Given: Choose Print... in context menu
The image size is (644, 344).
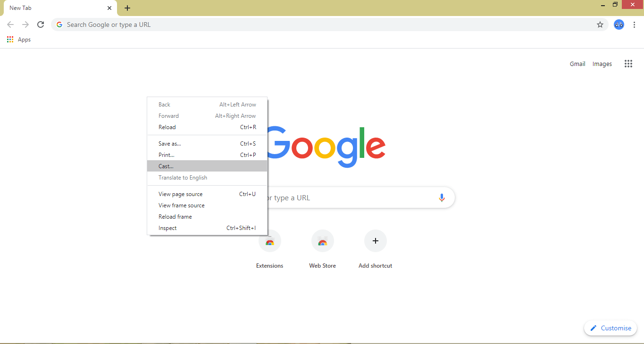Looking at the screenshot, I should click(207, 155).
